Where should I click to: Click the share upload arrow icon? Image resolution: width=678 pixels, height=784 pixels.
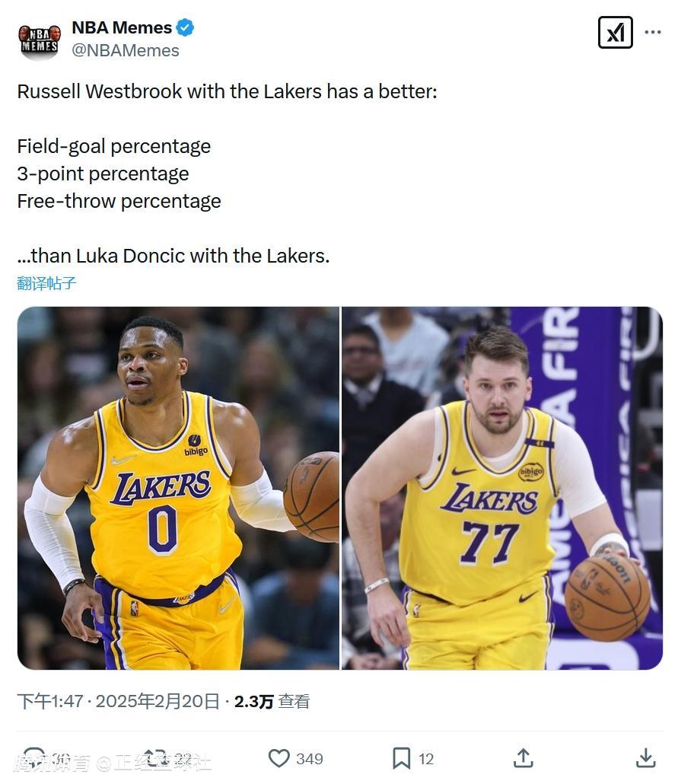pos(523,758)
